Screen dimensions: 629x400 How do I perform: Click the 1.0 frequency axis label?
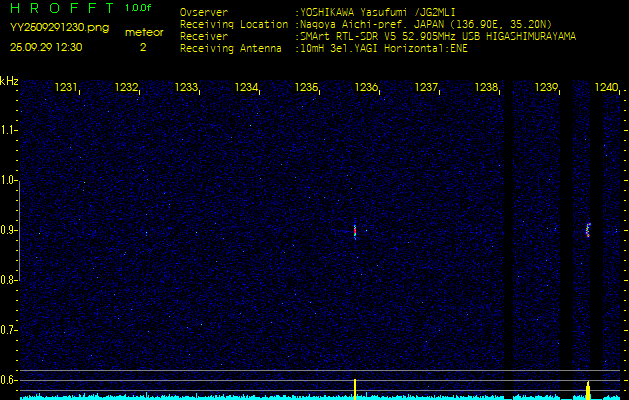pyautogui.click(x=9, y=180)
